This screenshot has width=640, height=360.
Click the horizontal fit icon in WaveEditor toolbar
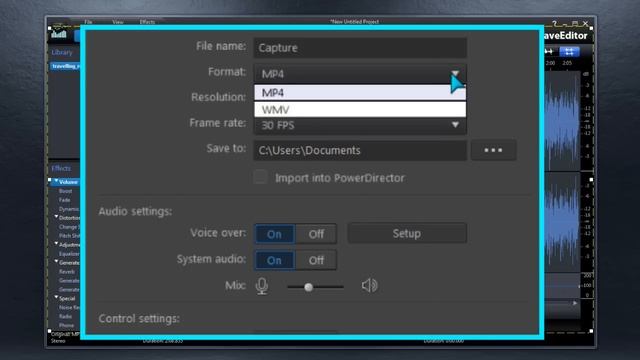tap(549, 51)
